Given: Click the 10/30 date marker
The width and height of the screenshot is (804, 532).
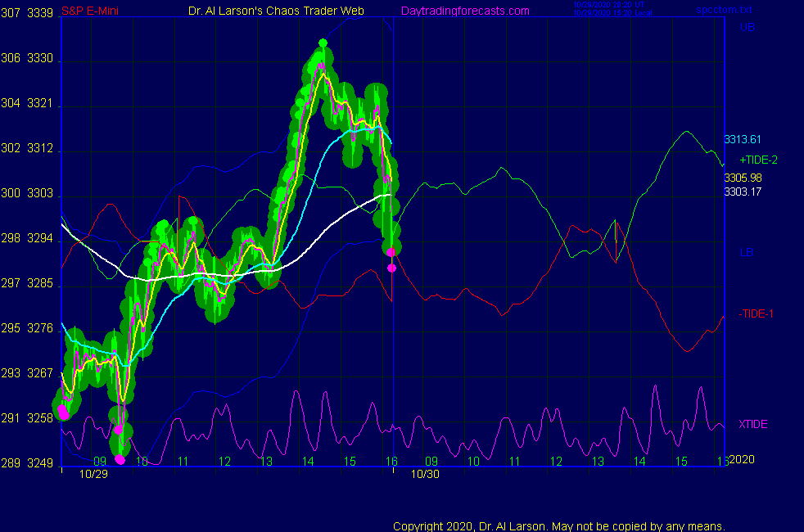Looking at the screenshot, I should click(x=423, y=474).
